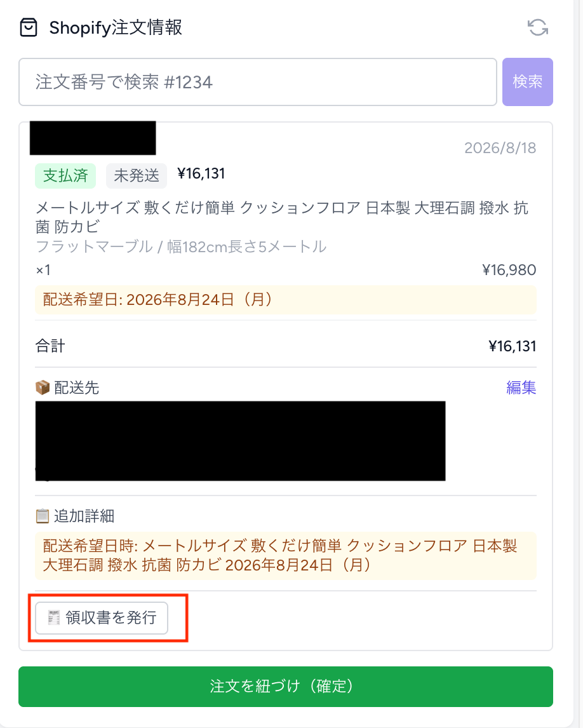Click the variant text フラットマーブル

pos(94,246)
